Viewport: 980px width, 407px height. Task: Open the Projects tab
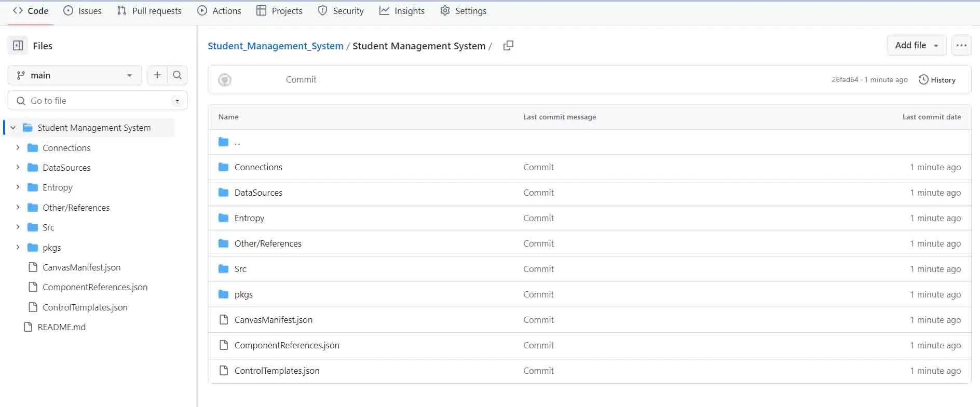(x=279, y=11)
